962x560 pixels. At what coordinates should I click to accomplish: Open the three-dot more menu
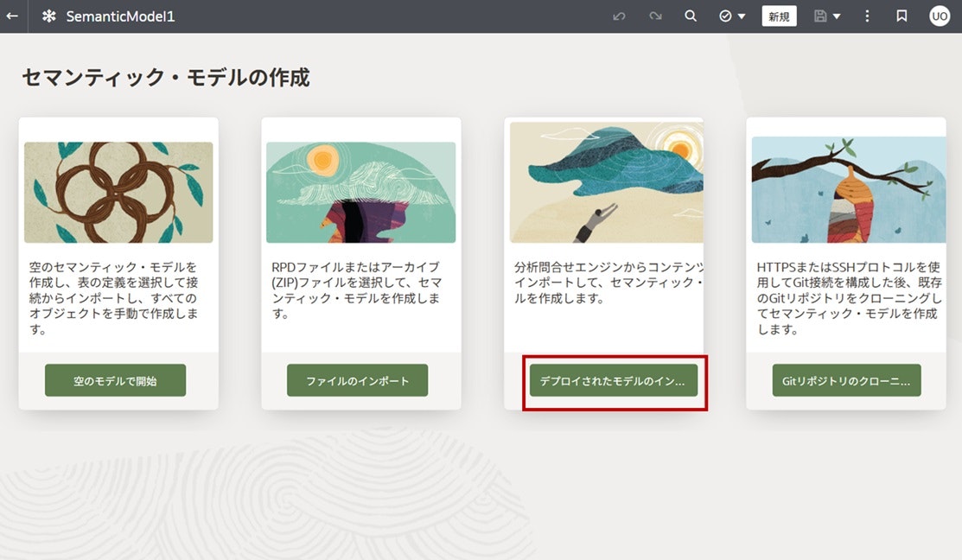[867, 16]
